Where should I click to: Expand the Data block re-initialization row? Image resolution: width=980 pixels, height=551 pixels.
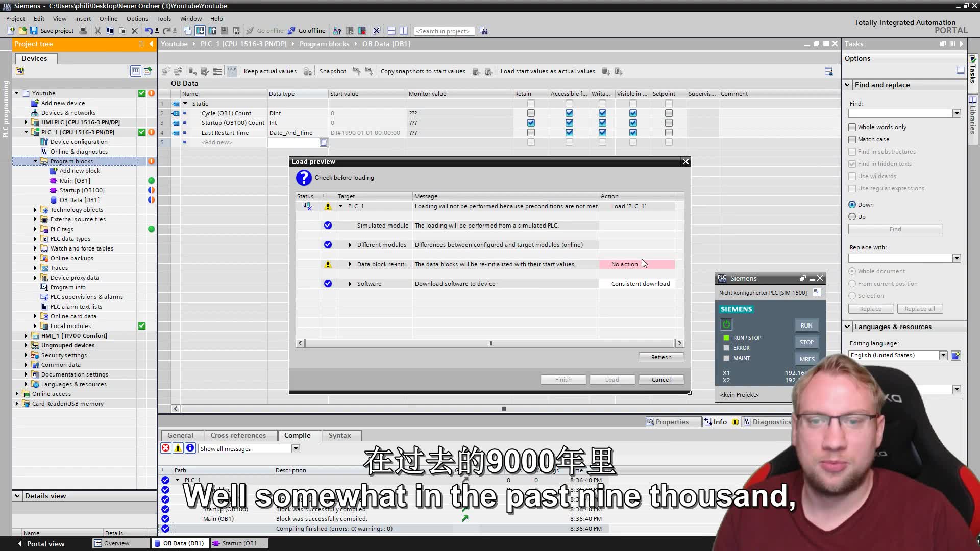350,264
